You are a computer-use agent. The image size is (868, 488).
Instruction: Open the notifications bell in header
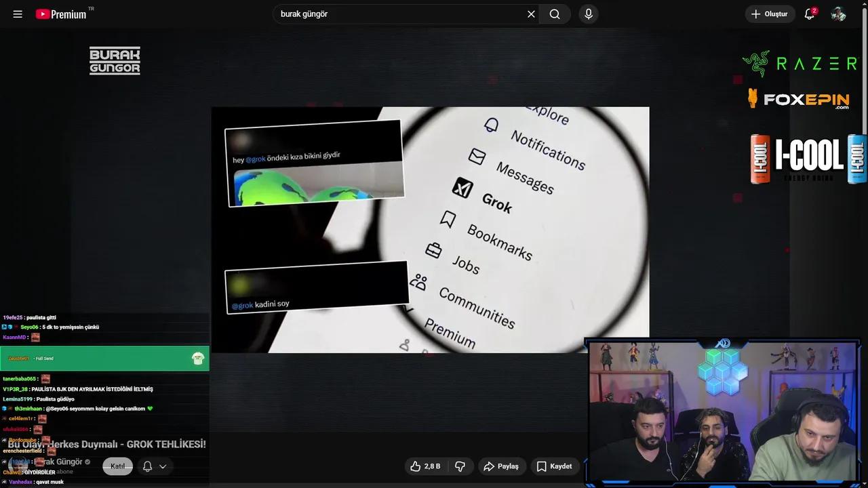click(810, 14)
